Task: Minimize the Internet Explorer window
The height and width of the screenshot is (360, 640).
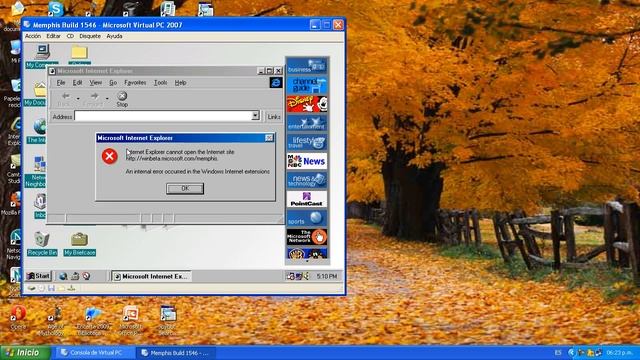Action: click(261, 71)
